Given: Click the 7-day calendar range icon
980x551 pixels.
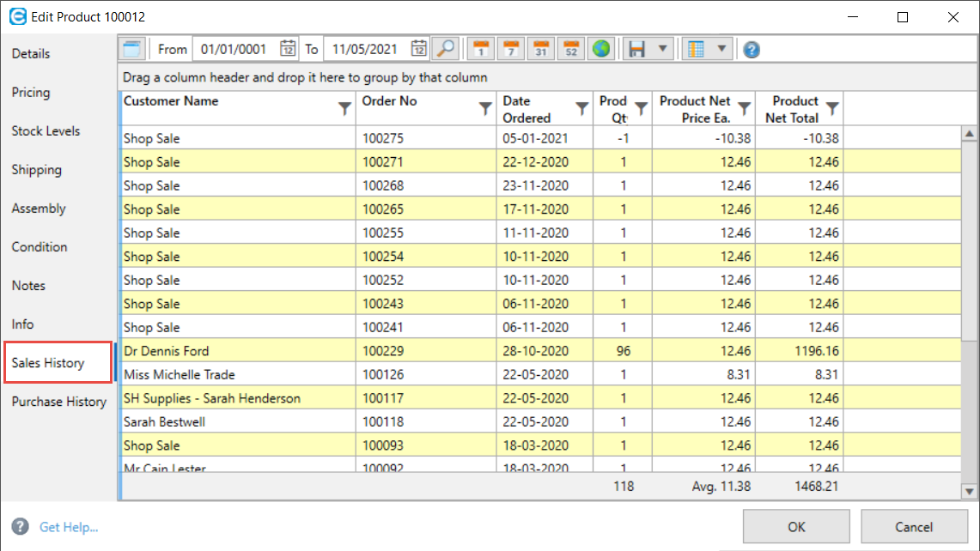Looking at the screenshot, I should click(511, 49).
